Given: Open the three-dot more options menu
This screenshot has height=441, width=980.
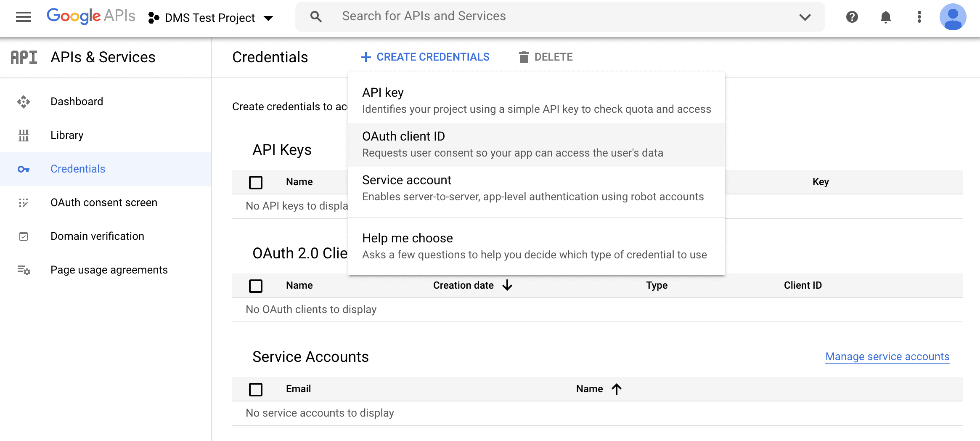Looking at the screenshot, I should pos(919,17).
